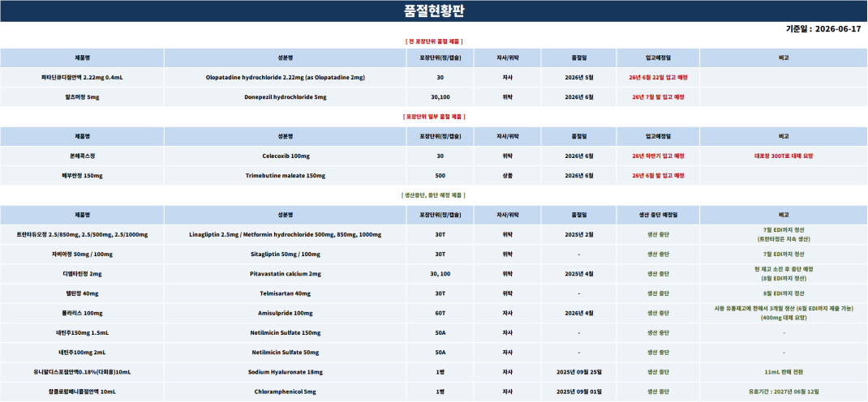868x402 pixels.
Task: Select '50A' in the Netilmicin Sulfate 150mg row
Action: tap(440, 333)
